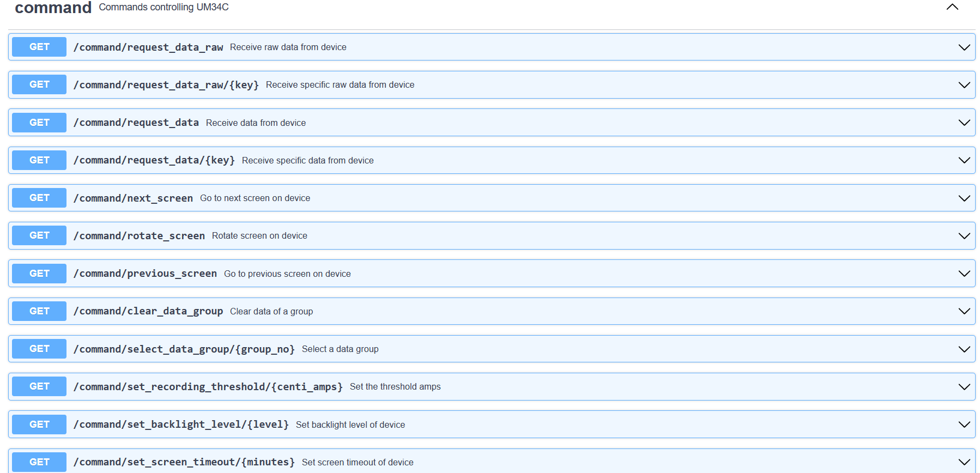
Task: Click 'Receive data from device' description
Action: click(256, 123)
